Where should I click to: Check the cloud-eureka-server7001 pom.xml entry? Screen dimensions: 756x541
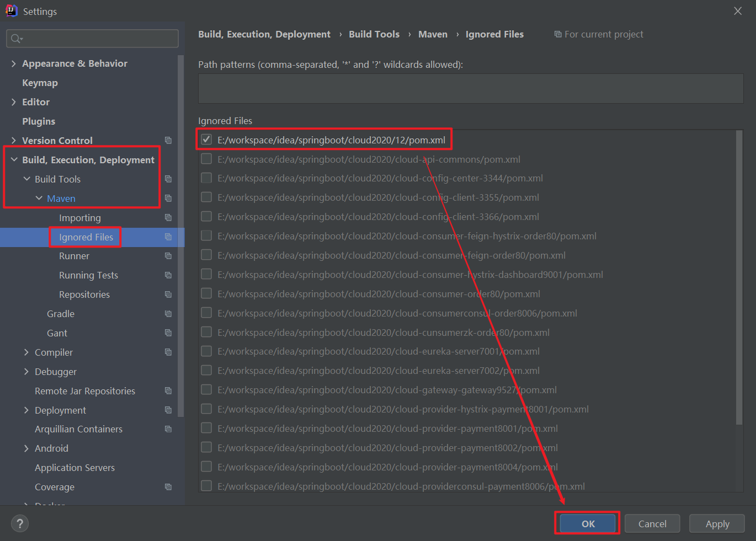[x=206, y=351]
